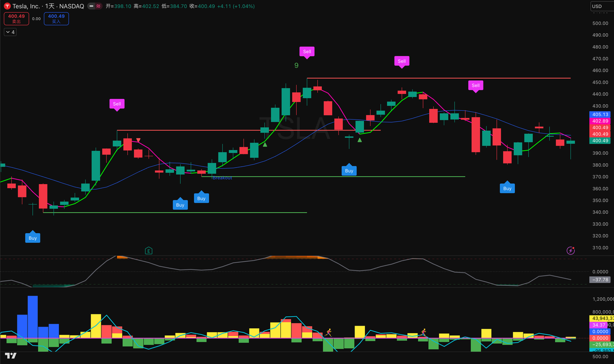
Task: Click the green 400.49 price tag
Action: coord(600,141)
